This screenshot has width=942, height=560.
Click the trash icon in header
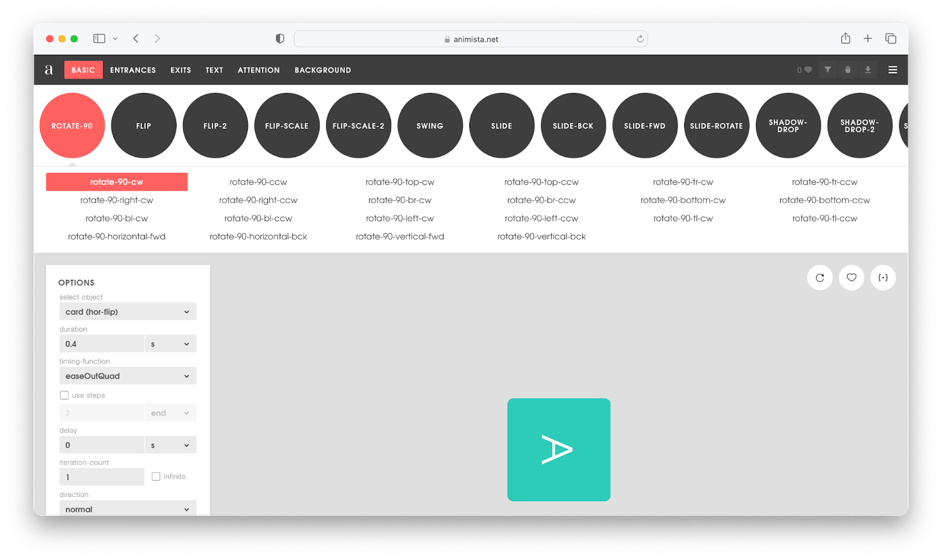pyautogui.click(x=848, y=70)
